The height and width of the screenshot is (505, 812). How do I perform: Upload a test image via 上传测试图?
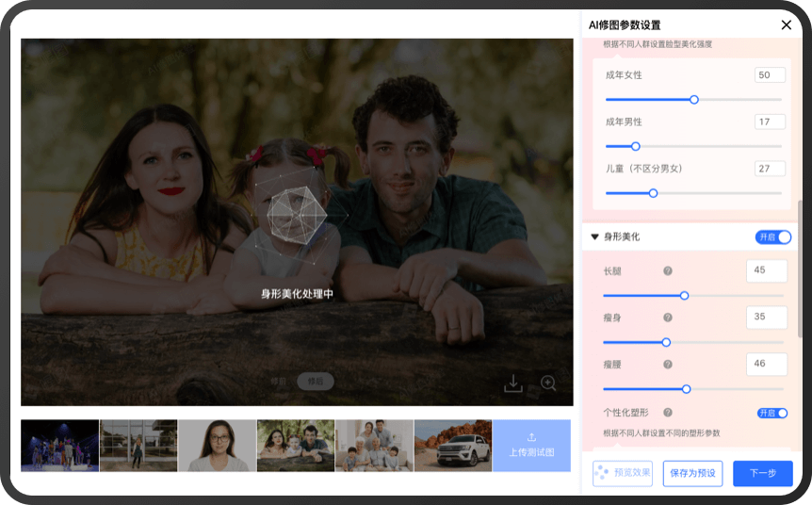coord(531,446)
